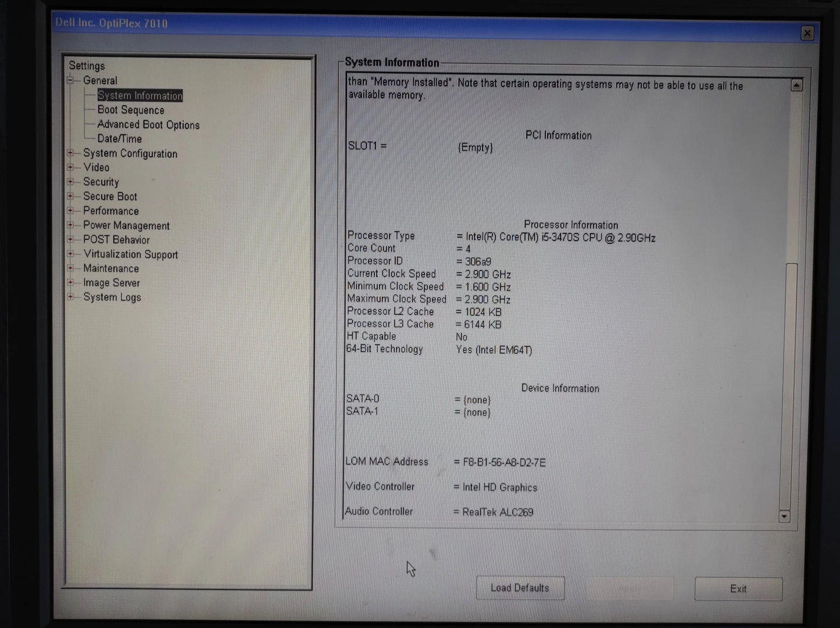Click the 'Processor Information' heading
The image size is (840, 628).
(x=571, y=225)
